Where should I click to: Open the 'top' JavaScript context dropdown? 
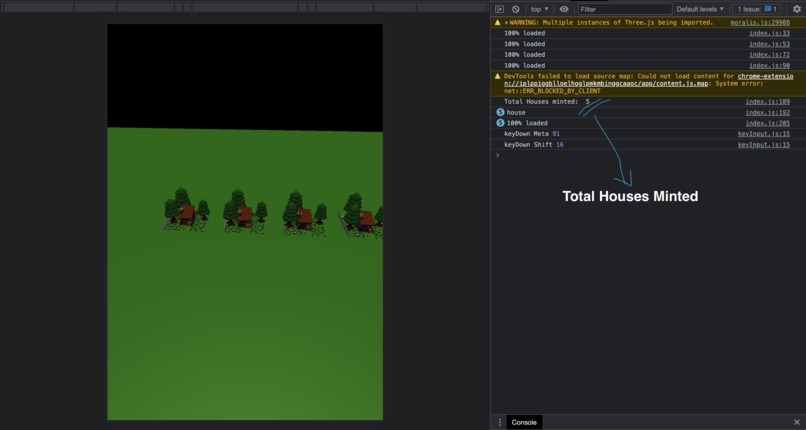(x=540, y=9)
